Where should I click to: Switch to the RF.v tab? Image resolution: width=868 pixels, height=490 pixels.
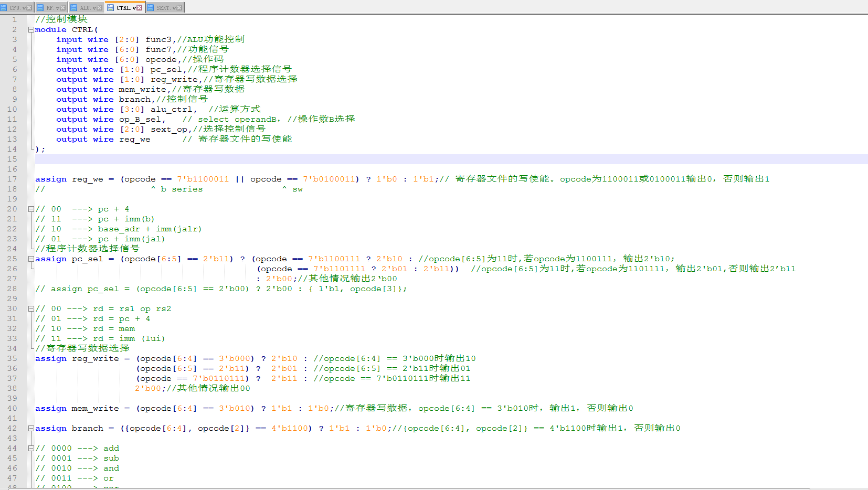[51, 7]
